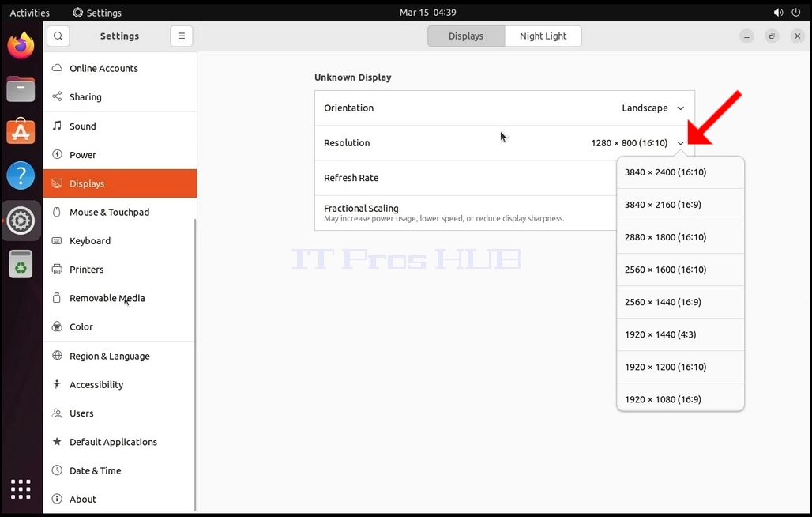Open Files app in the dock
Screen dimensions: 812x517
tap(21, 89)
